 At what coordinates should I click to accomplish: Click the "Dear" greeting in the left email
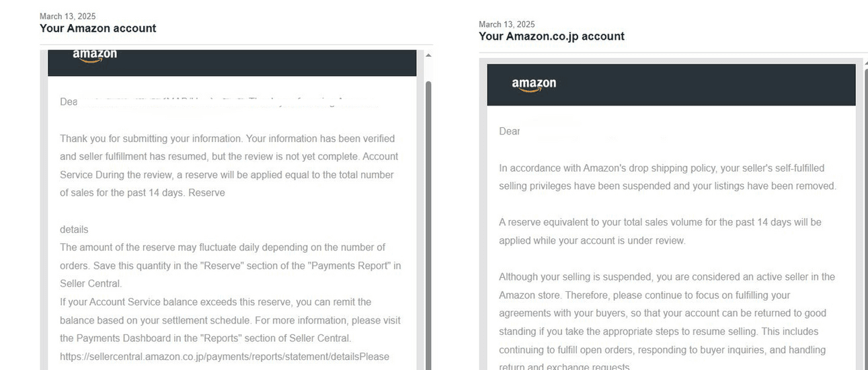69,102
